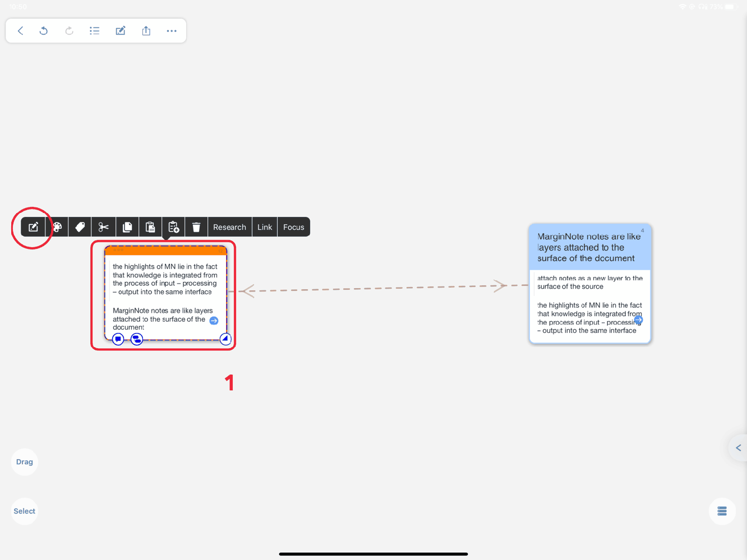The width and height of the screenshot is (747, 560).
Task: Click 'attach notes as a new layer' text
Action: click(590, 283)
